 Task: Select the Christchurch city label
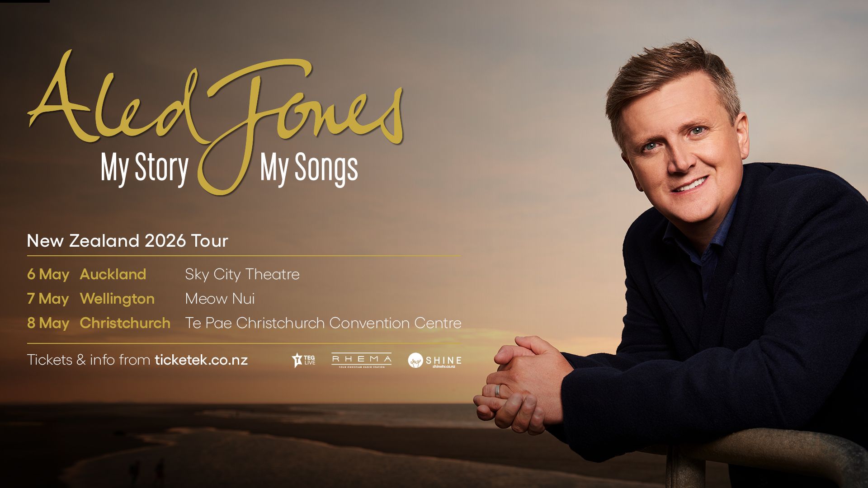point(125,323)
